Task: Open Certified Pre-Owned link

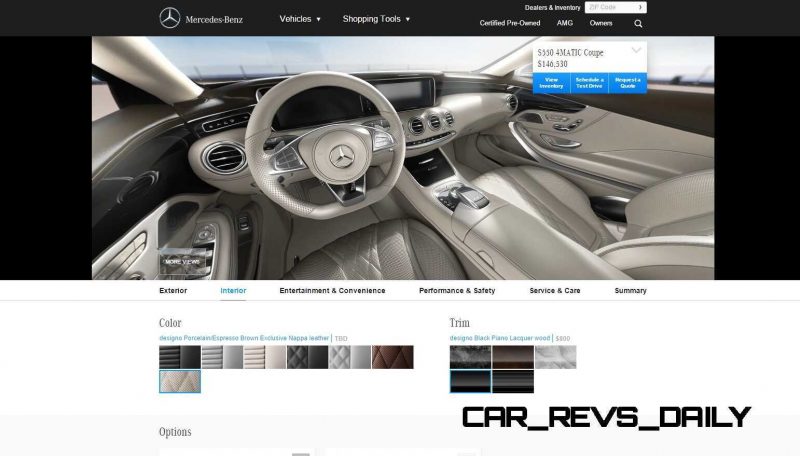Action: [510, 23]
